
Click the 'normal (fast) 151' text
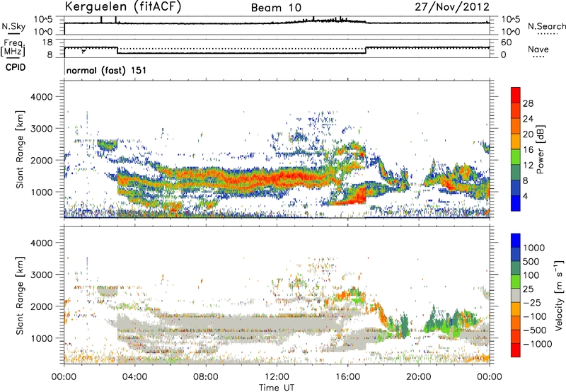(x=107, y=70)
